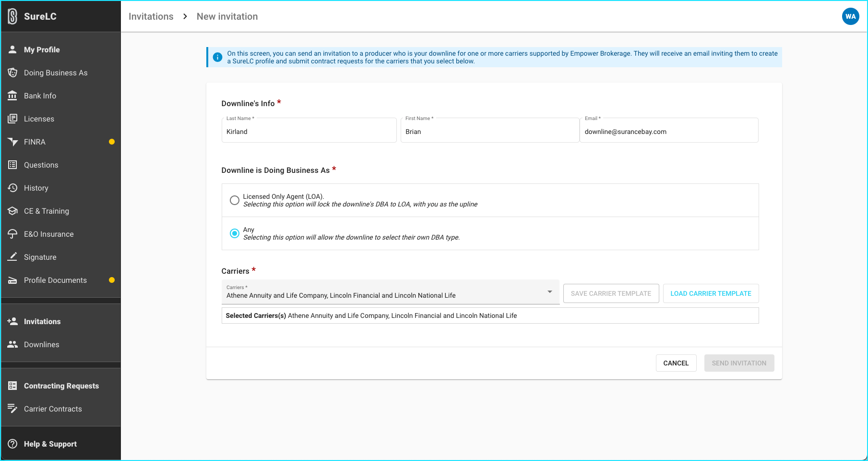Open My Profile menu item

click(x=61, y=49)
